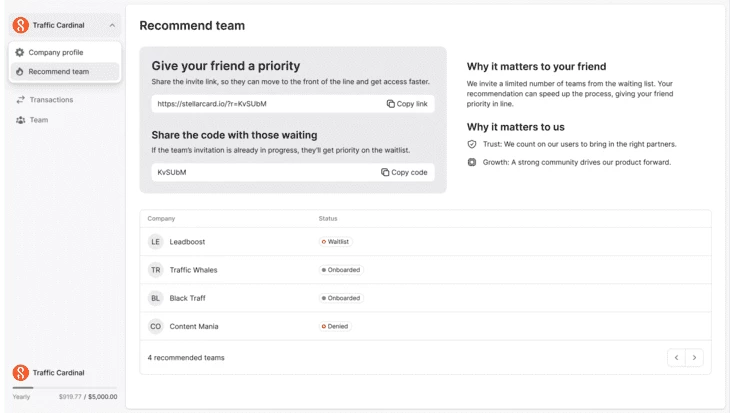This screenshot has width=730, height=413.
Task: Open Team in the sidebar
Action: (x=39, y=120)
